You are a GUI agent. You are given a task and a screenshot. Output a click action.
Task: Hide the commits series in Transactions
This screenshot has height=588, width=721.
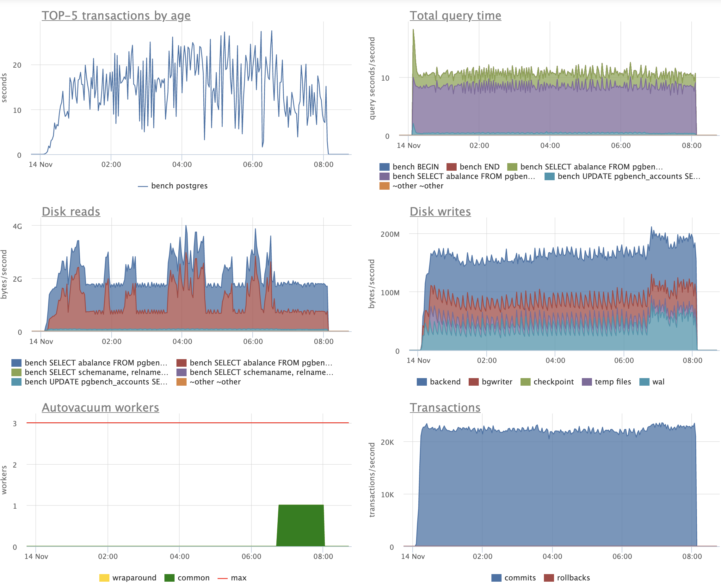(x=520, y=578)
